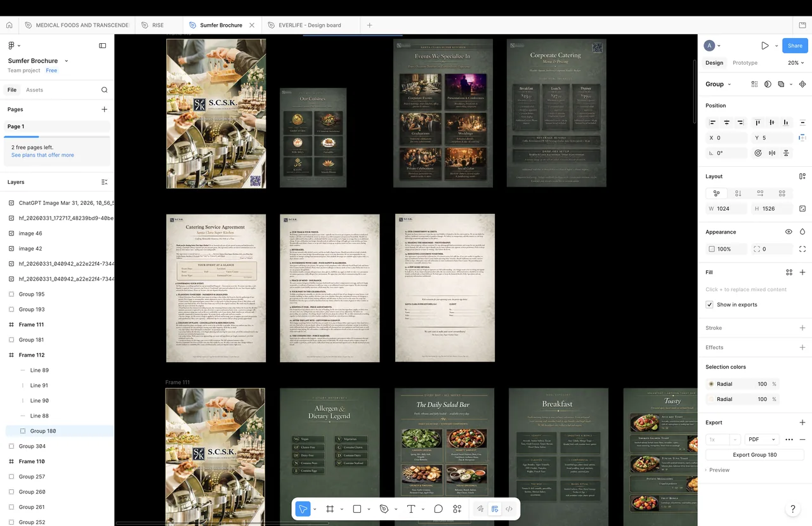
Task: Open the EVERLIFE - Design board tab
Action: pos(310,25)
